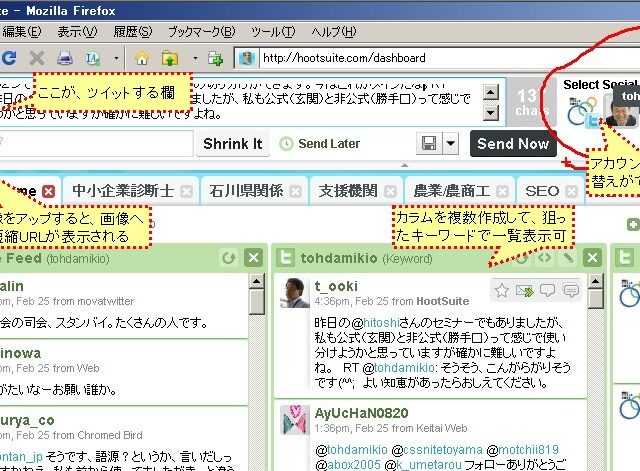Retweet t_ooki's tweet using envelope arrow icon
The image size is (640, 471).
point(525,291)
